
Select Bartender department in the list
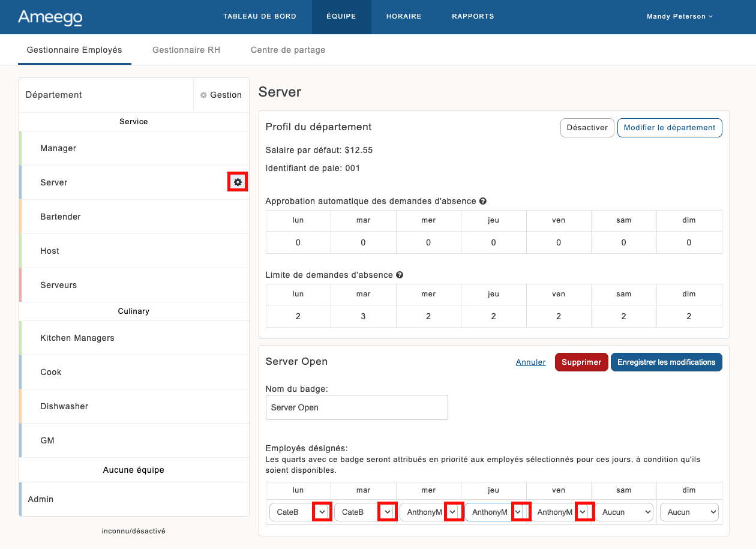click(61, 217)
